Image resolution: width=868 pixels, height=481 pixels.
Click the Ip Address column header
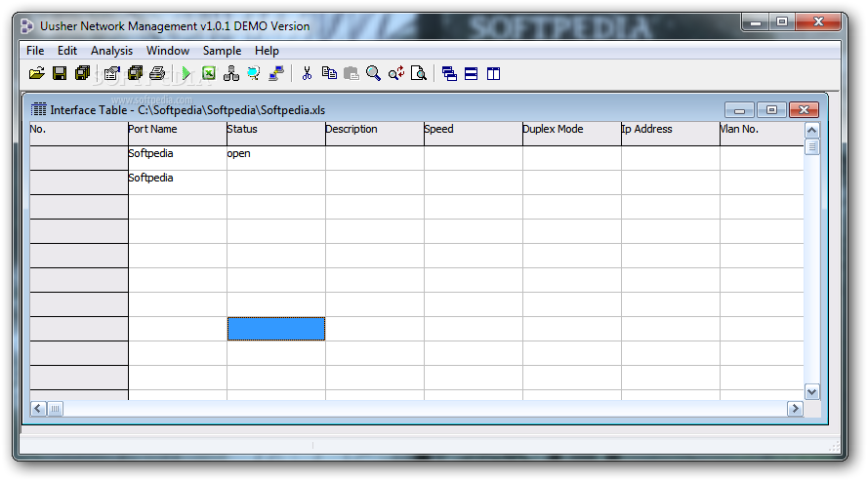pyautogui.click(x=671, y=134)
